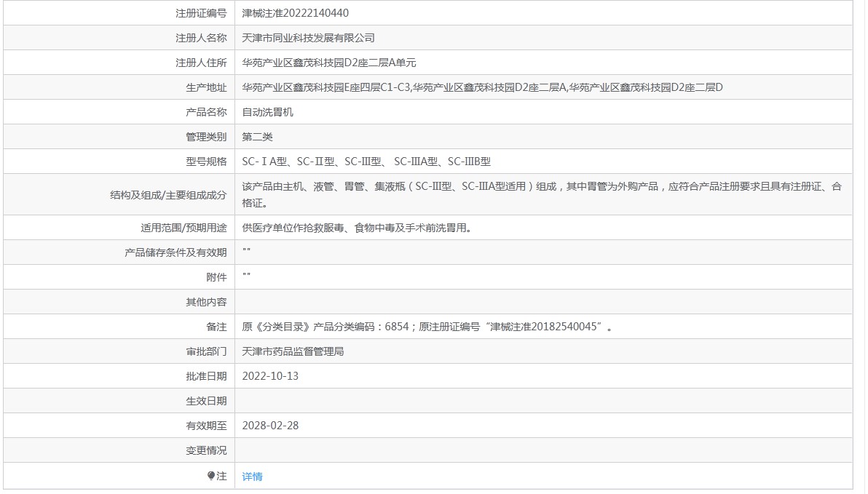Click the 生产地址 label
868x494 pixels.
click(206, 87)
